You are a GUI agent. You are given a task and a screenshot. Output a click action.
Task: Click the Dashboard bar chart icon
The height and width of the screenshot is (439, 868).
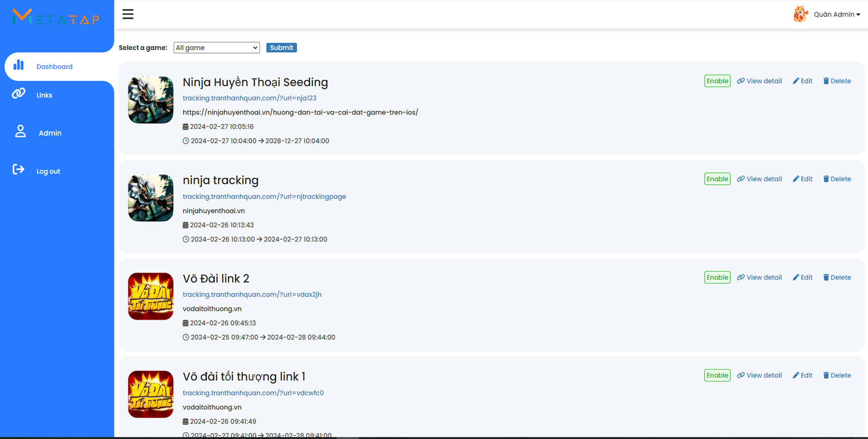pos(19,65)
